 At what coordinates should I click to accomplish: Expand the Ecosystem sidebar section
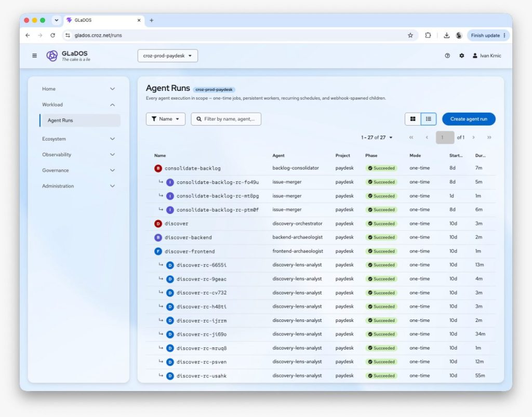click(78, 139)
